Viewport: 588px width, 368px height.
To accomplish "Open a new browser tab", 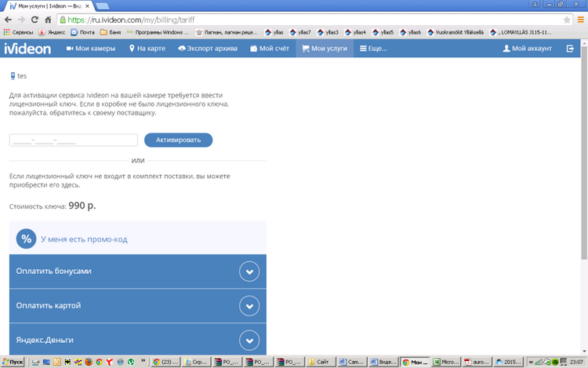I will [103, 6].
